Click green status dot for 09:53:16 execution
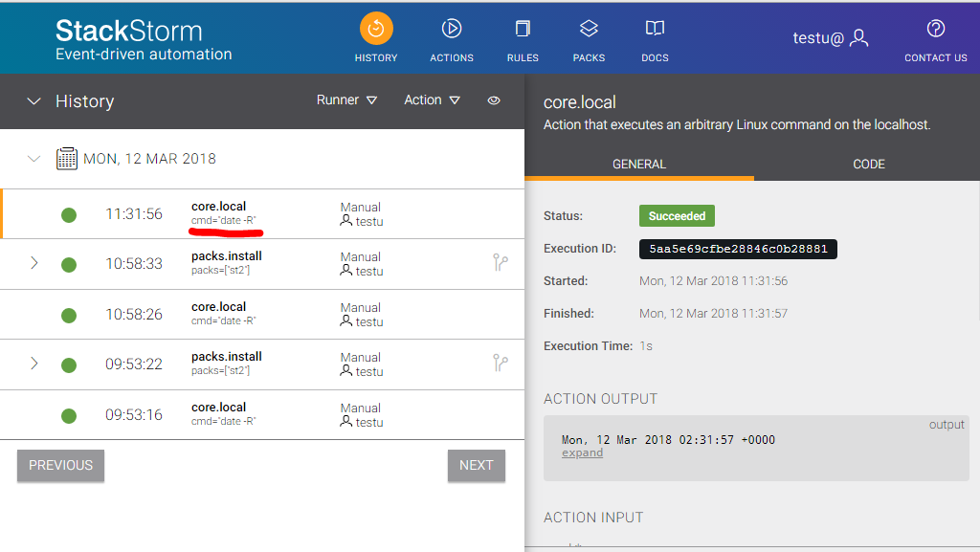Image resolution: width=980 pixels, height=552 pixels. pyautogui.click(x=69, y=416)
